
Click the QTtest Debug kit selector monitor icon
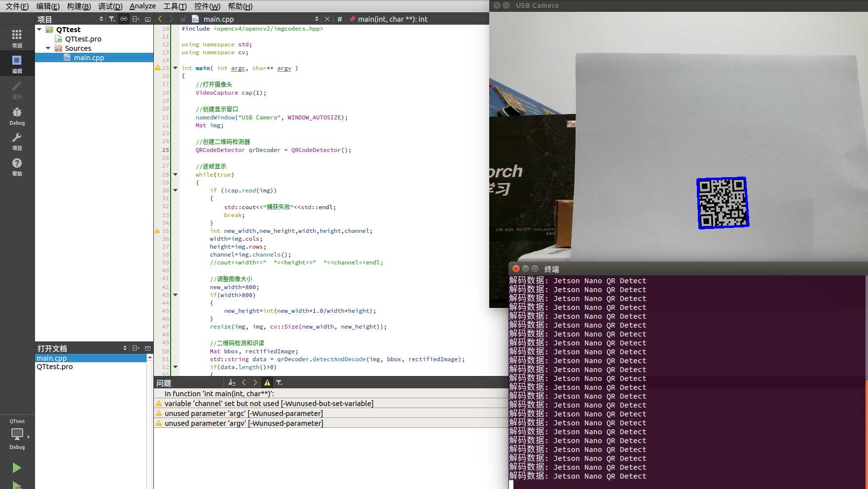17,434
